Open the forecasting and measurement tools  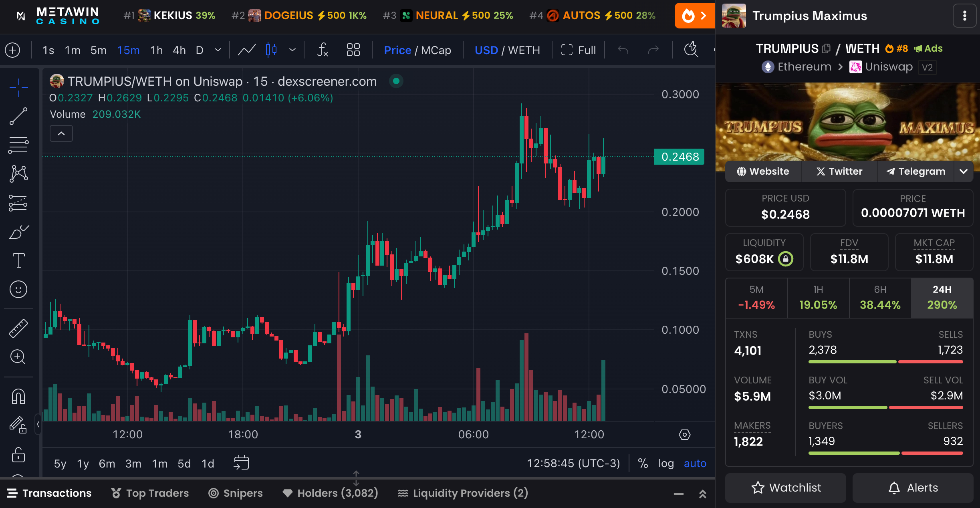coord(18,203)
